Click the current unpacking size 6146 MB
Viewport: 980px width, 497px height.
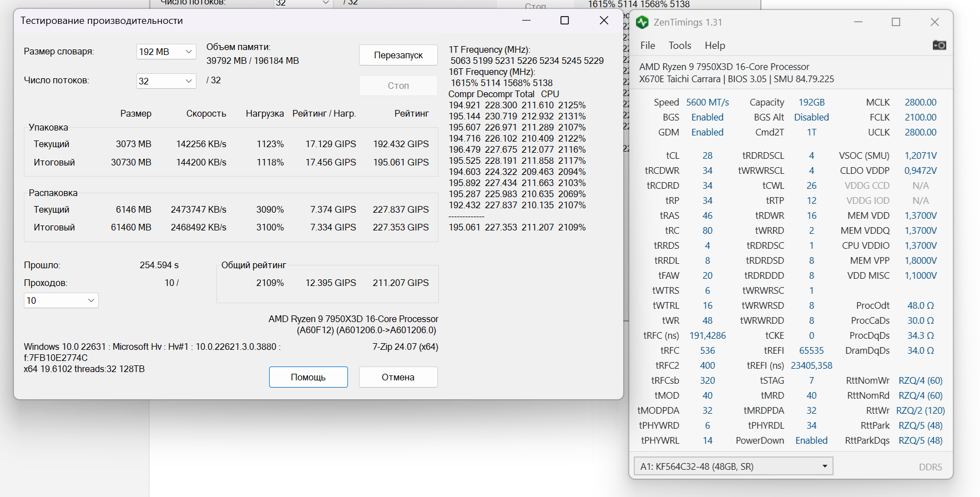(x=133, y=209)
